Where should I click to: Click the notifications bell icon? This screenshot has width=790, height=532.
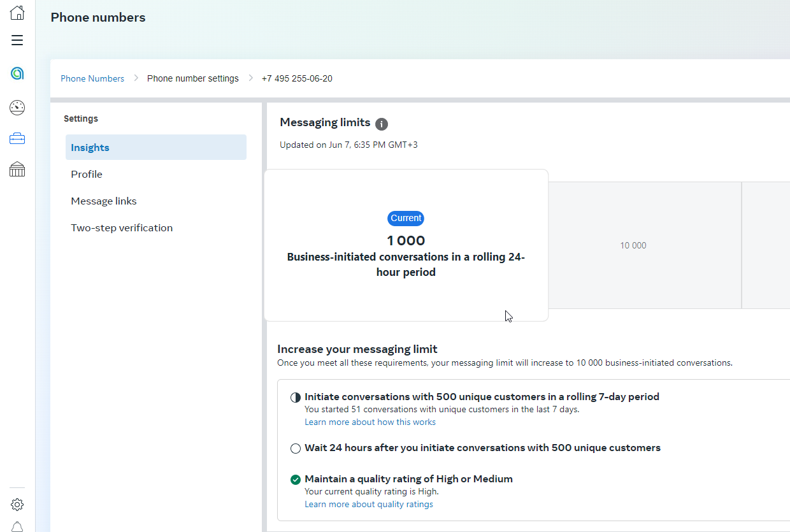tap(17, 526)
